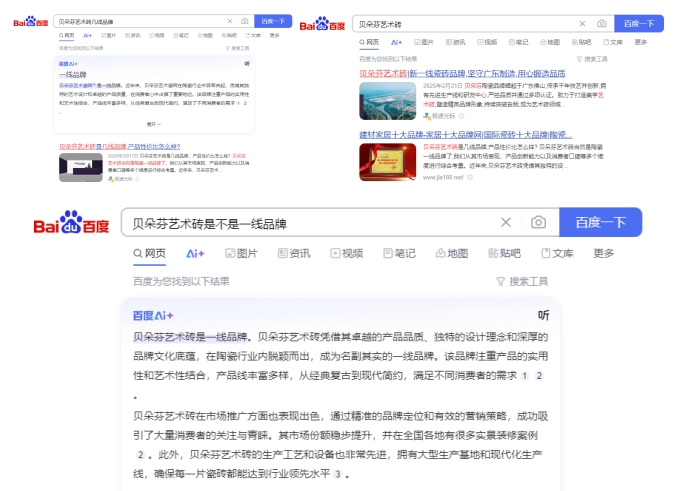Switch to 视频 tab in the top-left page

tap(157, 36)
